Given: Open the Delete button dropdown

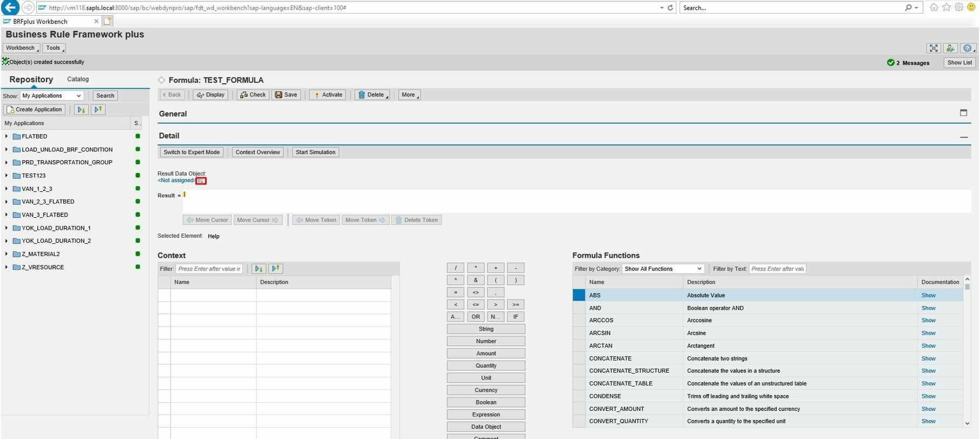Looking at the screenshot, I should 372,95.
